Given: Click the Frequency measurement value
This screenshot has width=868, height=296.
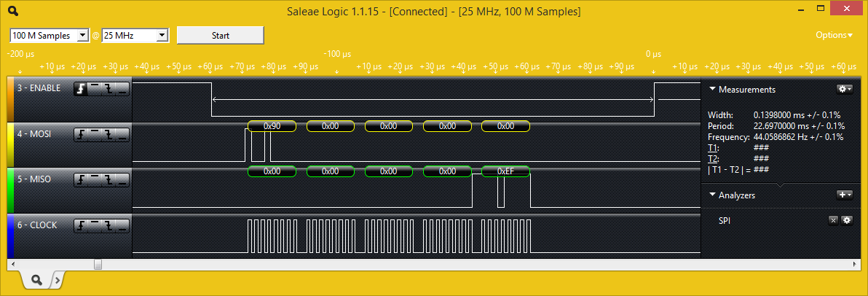Looking at the screenshot, I should (x=798, y=137).
